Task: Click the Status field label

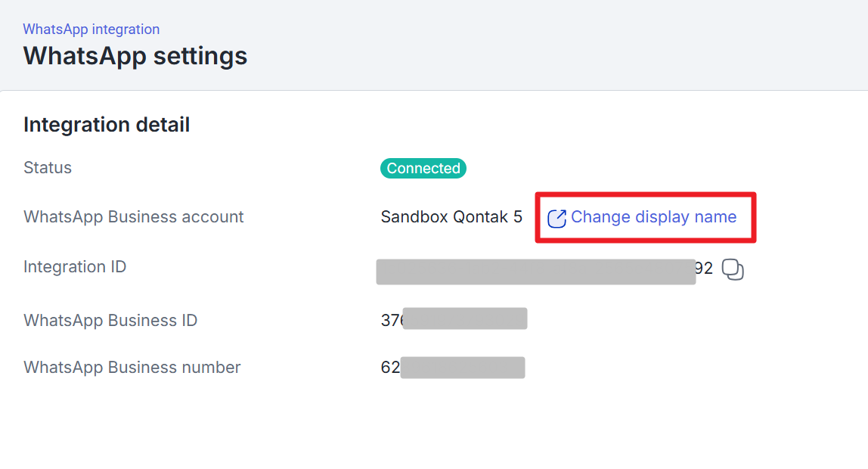Action: (48, 168)
